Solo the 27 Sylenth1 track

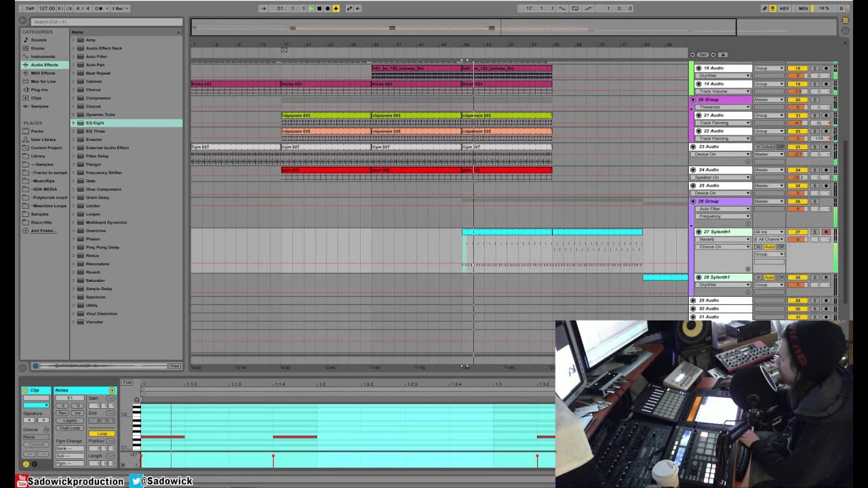tap(816, 232)
